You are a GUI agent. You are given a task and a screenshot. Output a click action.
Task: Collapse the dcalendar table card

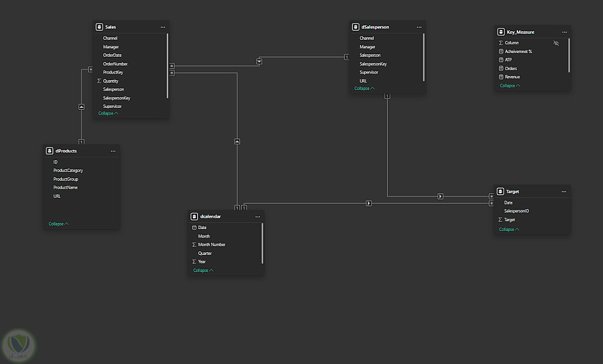click(203, 270)
